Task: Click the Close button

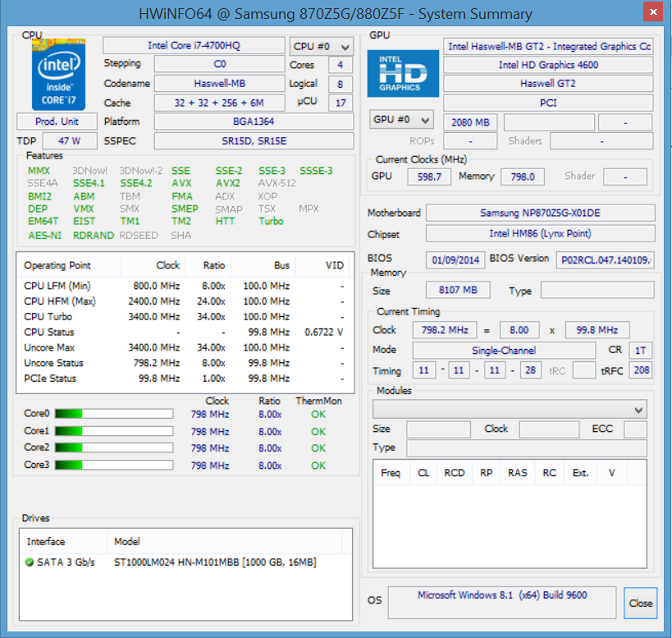Action: tap(640, 603)
